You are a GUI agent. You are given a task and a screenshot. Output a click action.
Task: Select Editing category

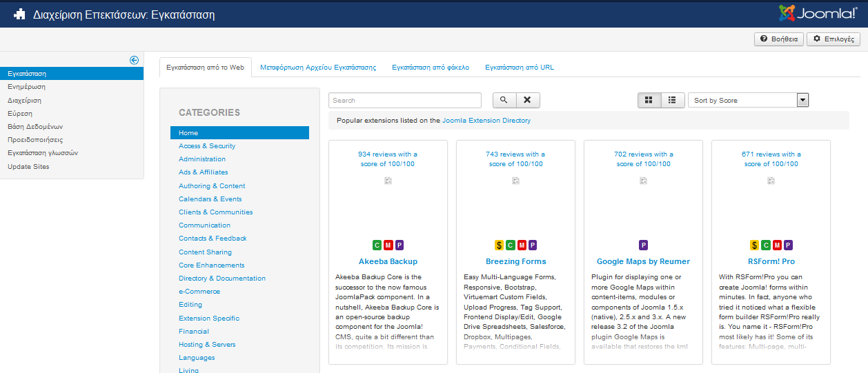click(190, 305)
